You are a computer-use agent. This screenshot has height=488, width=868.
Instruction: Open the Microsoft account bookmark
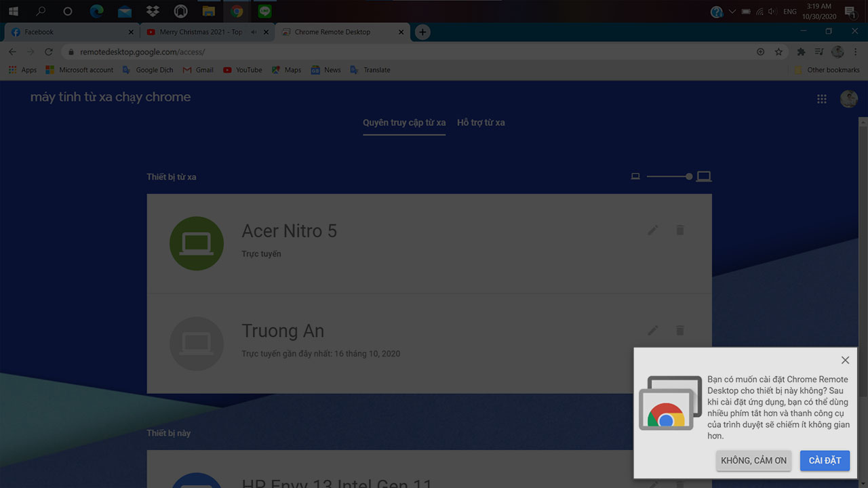(x=79, y=70)
